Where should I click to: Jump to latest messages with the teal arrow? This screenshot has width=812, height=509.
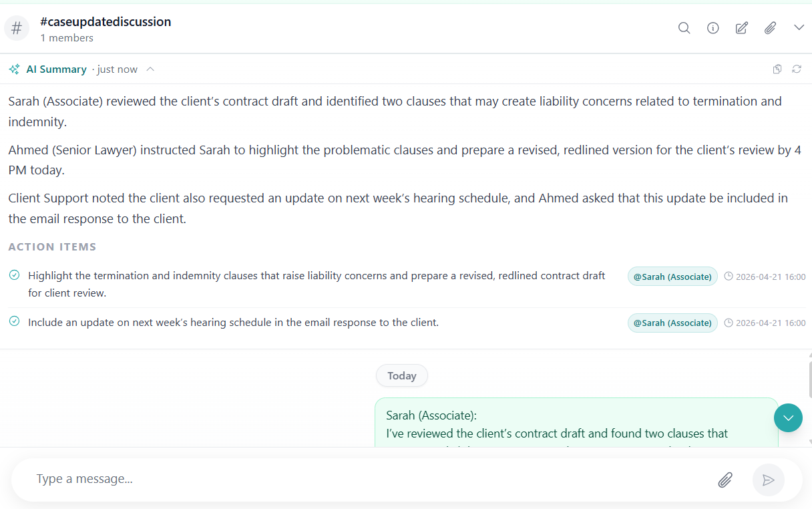tap(788, 418)
